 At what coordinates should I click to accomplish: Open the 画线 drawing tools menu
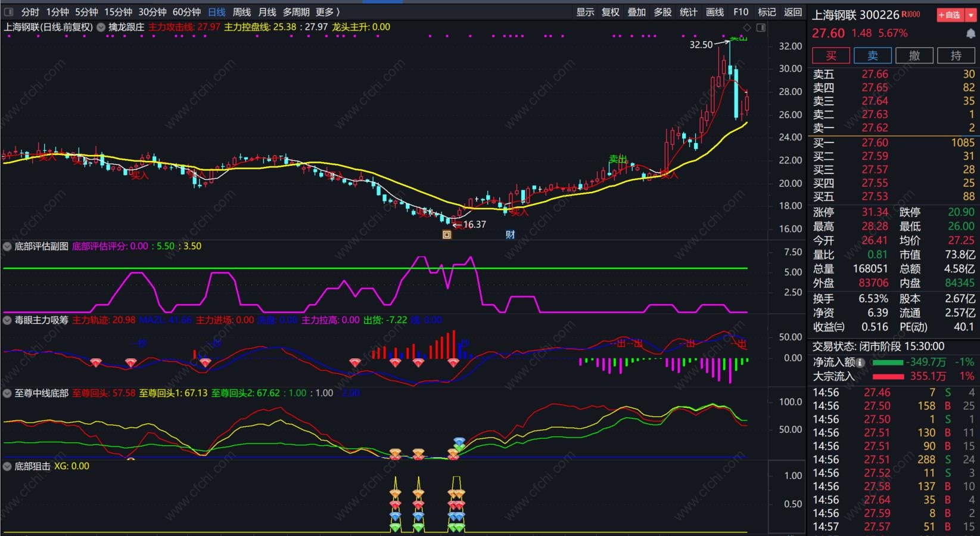point(714,12)
